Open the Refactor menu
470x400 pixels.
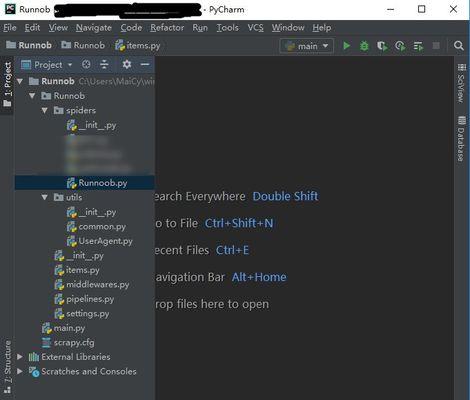click(x=167, y=28)
